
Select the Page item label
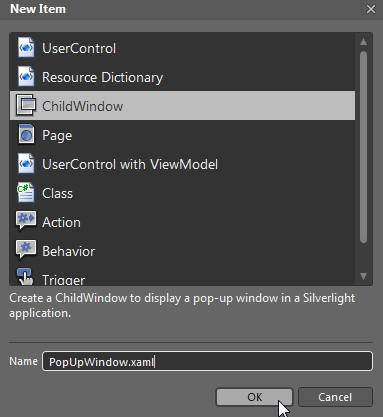click(57, 136)
